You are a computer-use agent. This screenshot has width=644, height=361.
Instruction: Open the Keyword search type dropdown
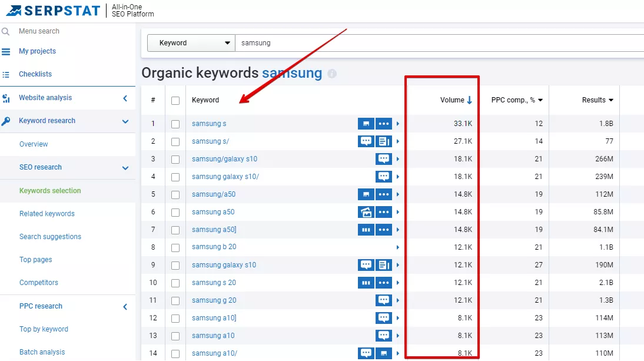191,43
